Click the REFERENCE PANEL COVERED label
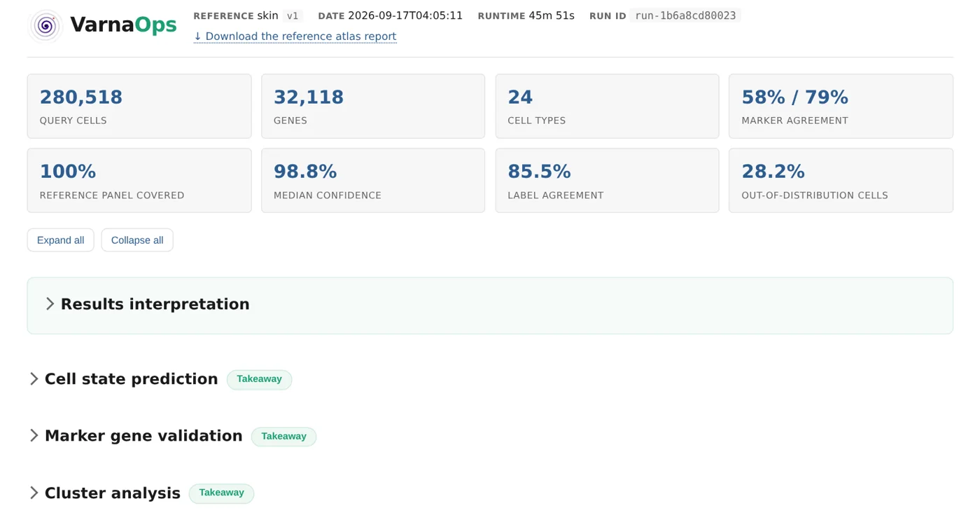The height and width of the screenshot is (522, 980). (112, 195)
